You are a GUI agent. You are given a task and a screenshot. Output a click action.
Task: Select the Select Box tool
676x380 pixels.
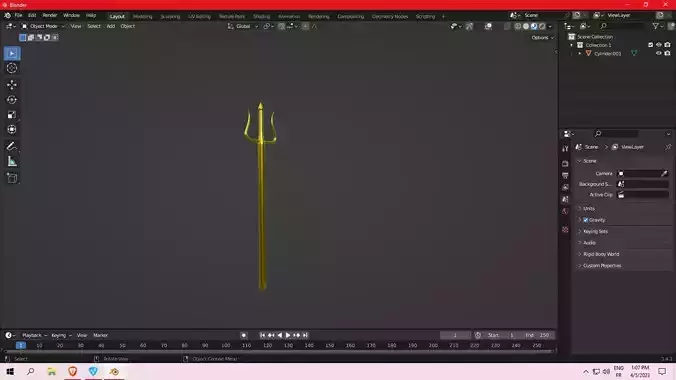tap(12, 53)
